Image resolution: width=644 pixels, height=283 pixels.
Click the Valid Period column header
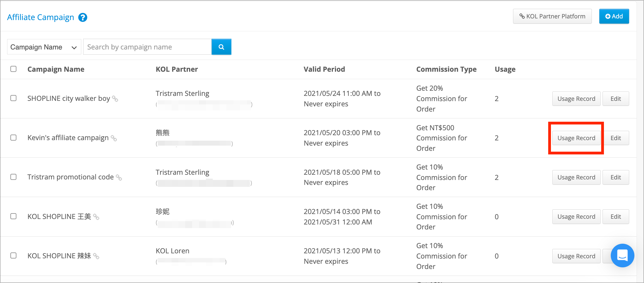(324, 69)
